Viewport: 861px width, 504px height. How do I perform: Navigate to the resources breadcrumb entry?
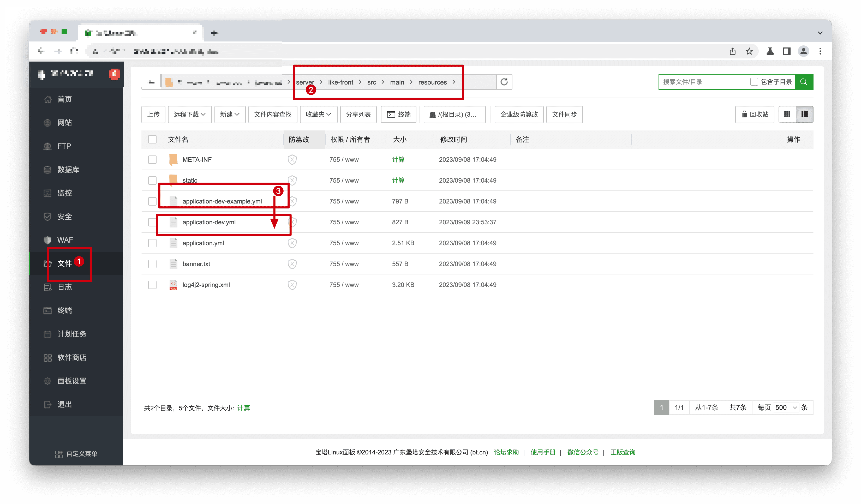click(x=433, y=82)
